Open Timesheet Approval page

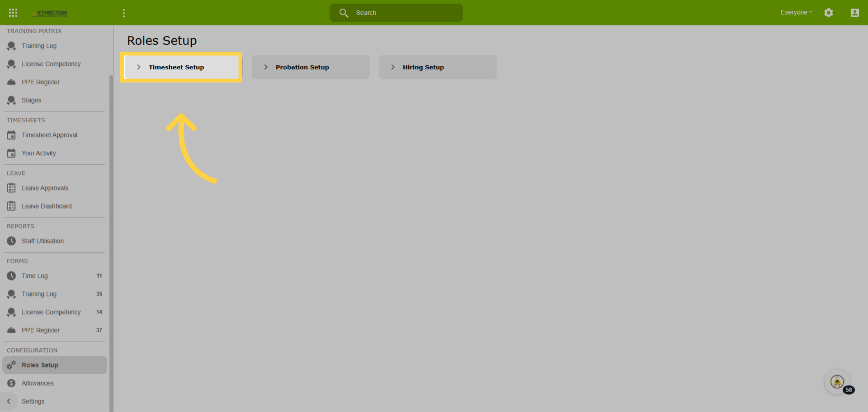click(54, 135)
